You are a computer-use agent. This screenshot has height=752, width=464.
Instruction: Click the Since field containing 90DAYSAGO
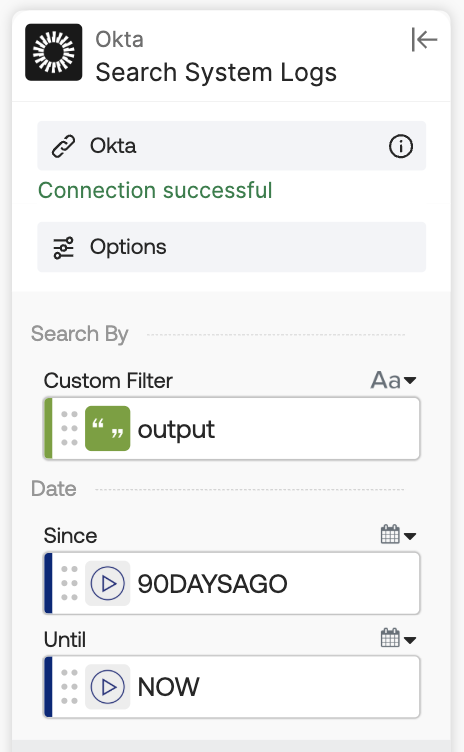pos(232,583)
